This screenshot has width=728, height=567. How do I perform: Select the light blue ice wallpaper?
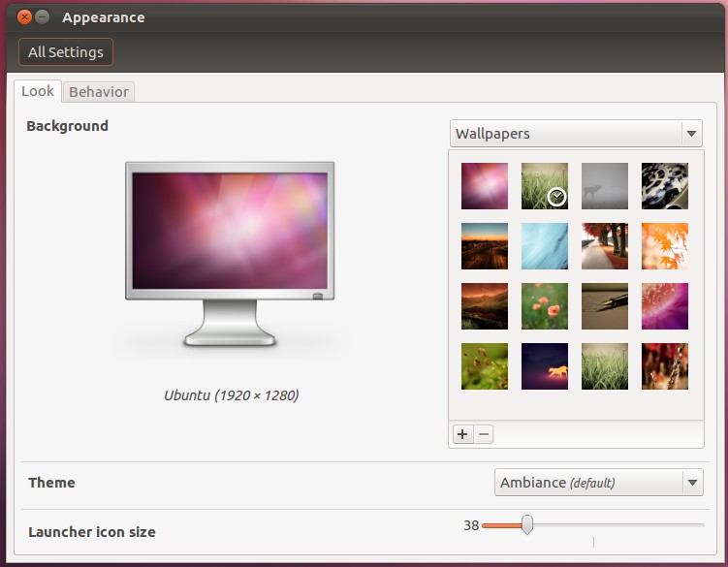545,246
